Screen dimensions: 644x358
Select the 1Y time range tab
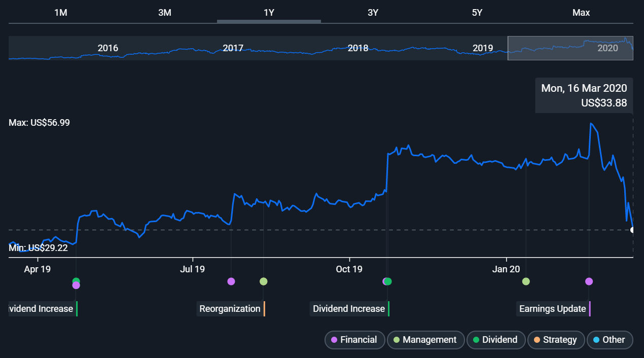click(269, 13)
